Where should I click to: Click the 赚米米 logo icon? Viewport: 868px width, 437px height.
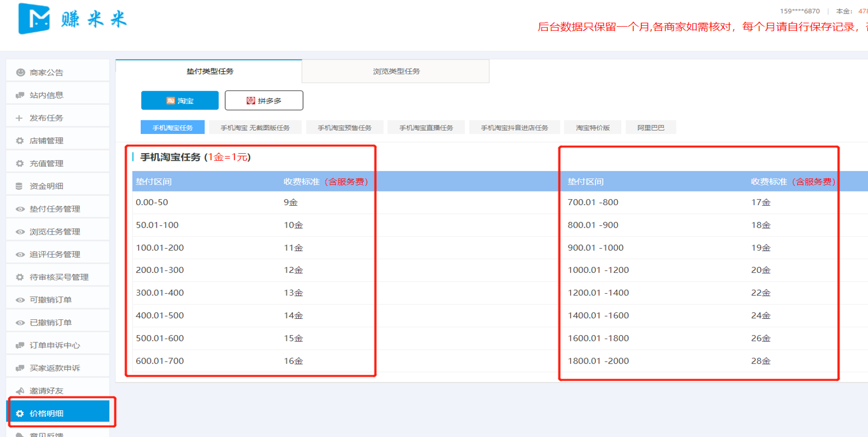click(34, 19)
